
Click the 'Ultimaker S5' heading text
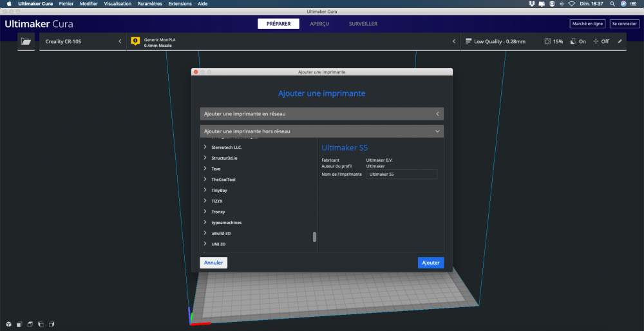click(345, 148)
